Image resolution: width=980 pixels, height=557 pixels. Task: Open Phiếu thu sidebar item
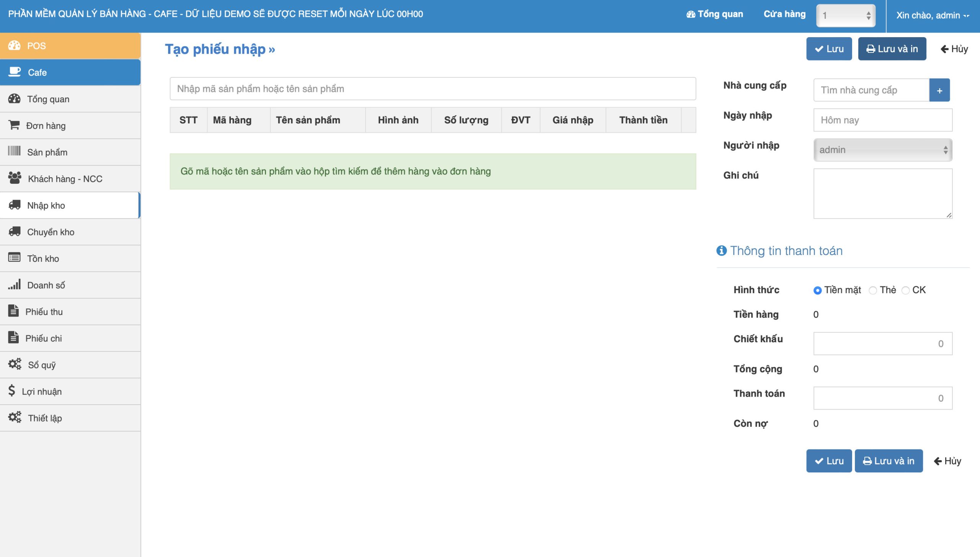pyautogui.click(x=44, y=312)
